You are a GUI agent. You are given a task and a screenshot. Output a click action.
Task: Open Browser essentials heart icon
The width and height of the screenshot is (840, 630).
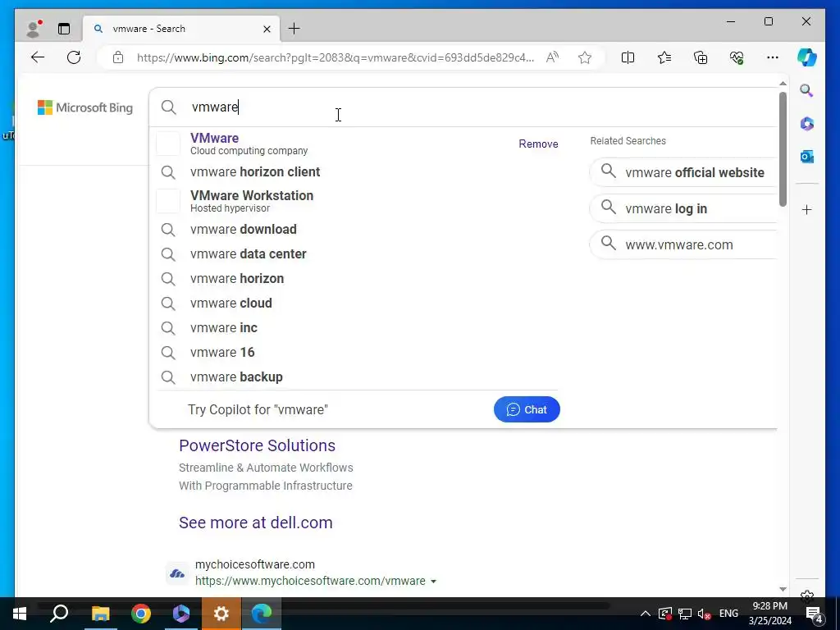click(x=737, y=57)
